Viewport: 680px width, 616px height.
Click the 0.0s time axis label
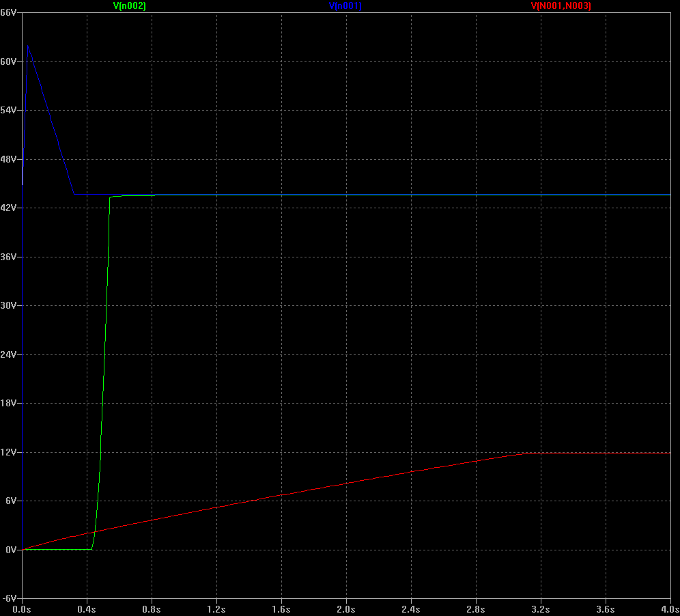point(22,609)
